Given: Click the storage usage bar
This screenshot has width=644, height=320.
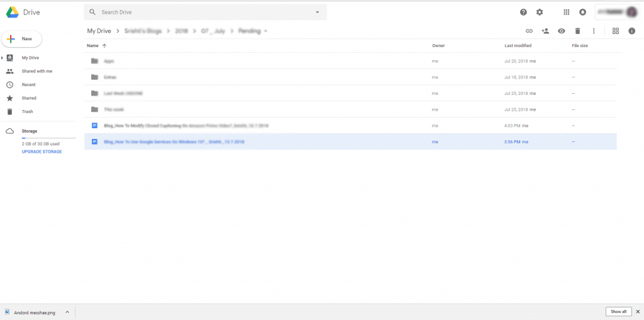Looking at the screenshot, I should pos(48,138).
